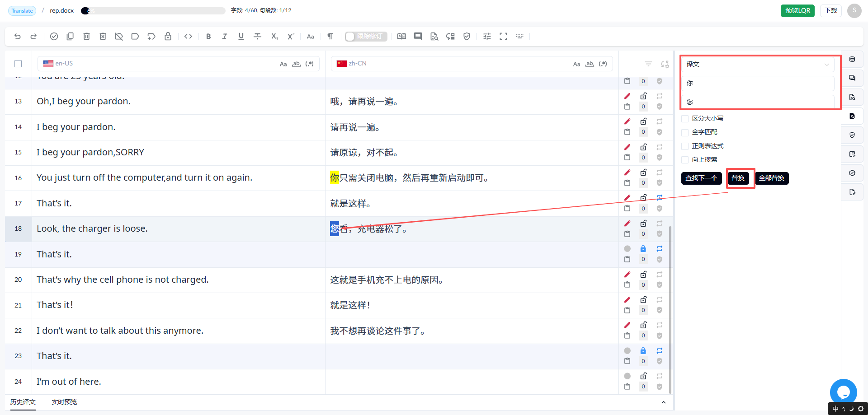The image size is (868, 415).
Task: Expand the bottom history panel chevron
Action: (x=663, y=402)
